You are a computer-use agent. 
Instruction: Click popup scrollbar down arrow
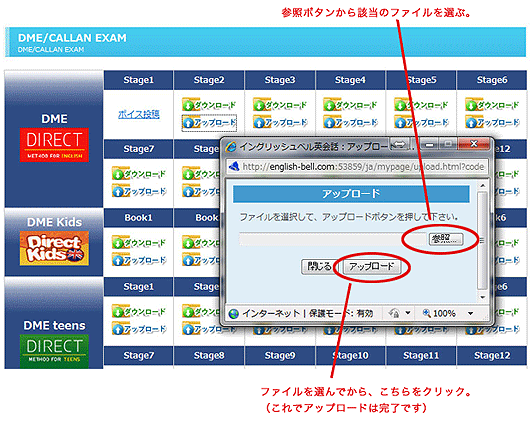coord(483,297)
